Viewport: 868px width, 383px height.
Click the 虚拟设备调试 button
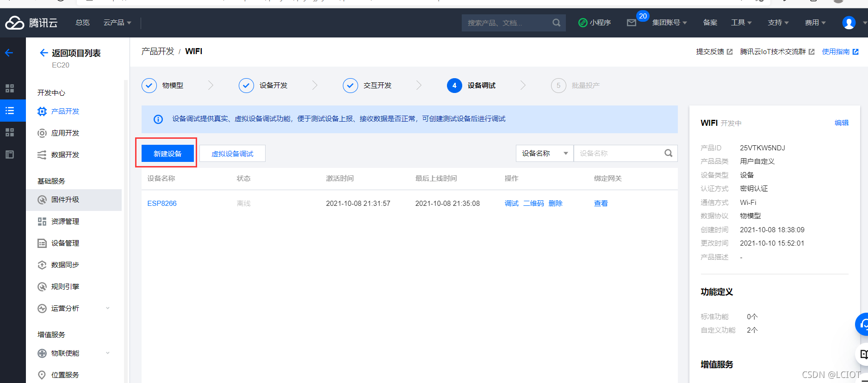pyautogui.click(x=232, y=154)
